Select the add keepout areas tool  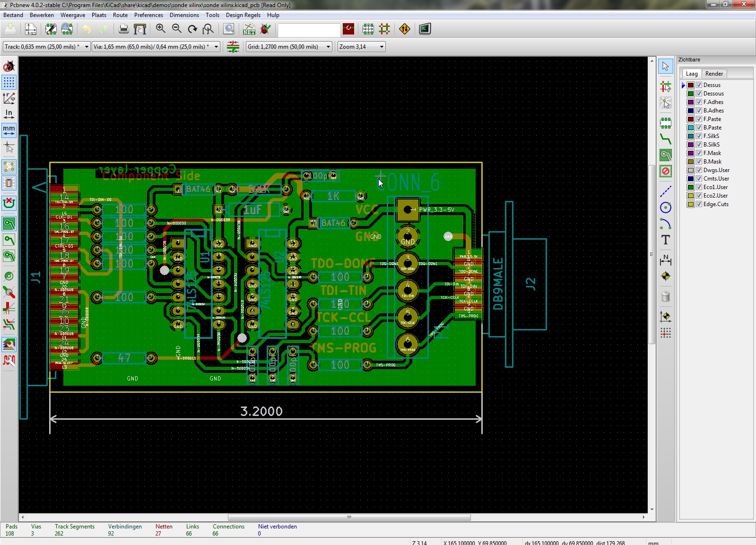pyautogui.click(x=666, y=171)
